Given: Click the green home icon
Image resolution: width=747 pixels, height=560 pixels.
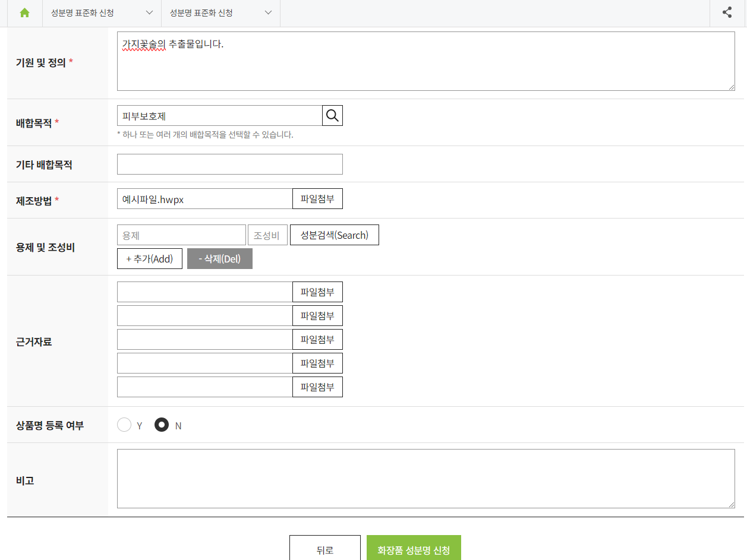Looking at the screenshot, I should click(x=24, y=13).
